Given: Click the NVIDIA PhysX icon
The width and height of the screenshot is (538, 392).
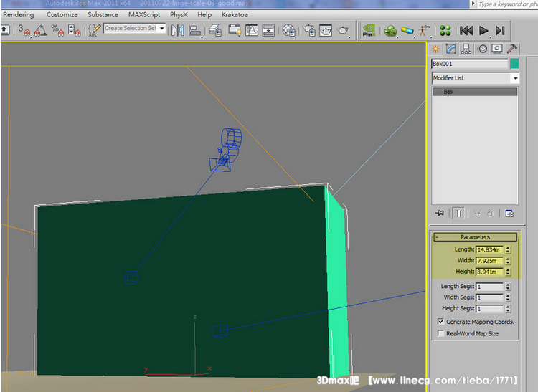Looking at the screenshot, I should click(369, 30).
